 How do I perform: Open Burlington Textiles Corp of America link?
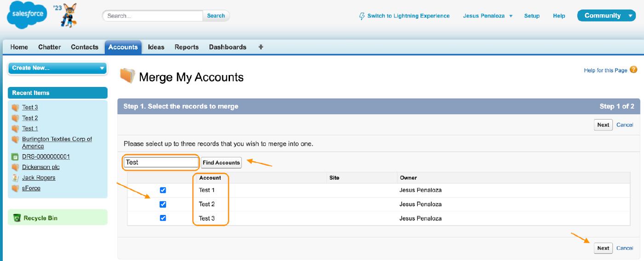(57, 142)
